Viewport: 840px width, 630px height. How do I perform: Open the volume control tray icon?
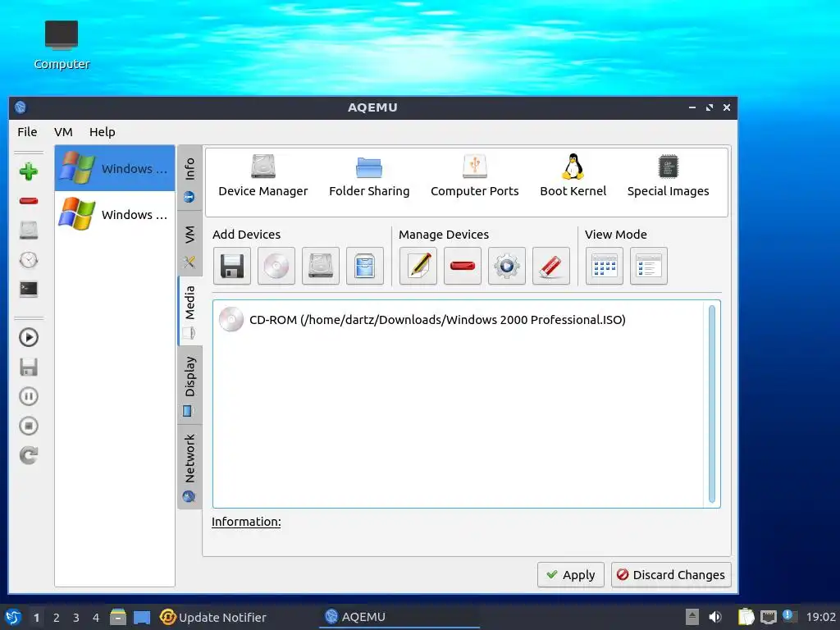(x=715, y=617)
